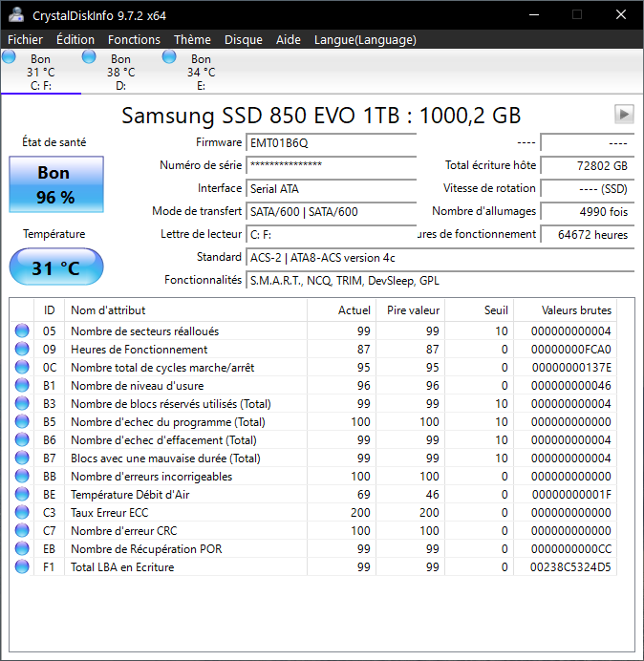Select the C: F: disk status orb

click(x=9, y=56)
